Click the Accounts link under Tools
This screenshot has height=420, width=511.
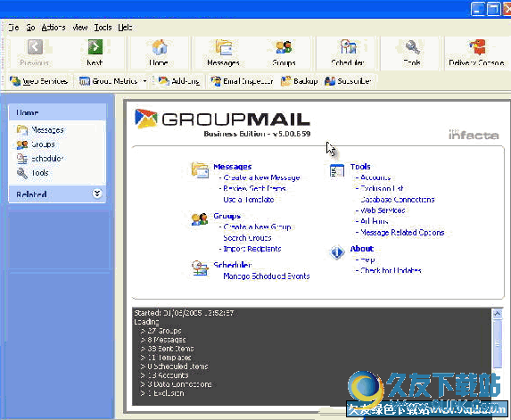375,177
